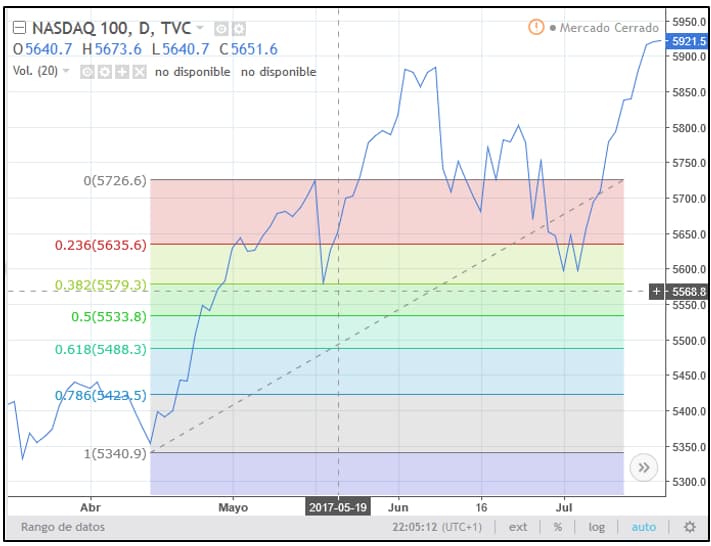This screenshot has height=546, width=711.
Task: Open Vol. (20) indicator settings gear
Action: tap(105, 72)
